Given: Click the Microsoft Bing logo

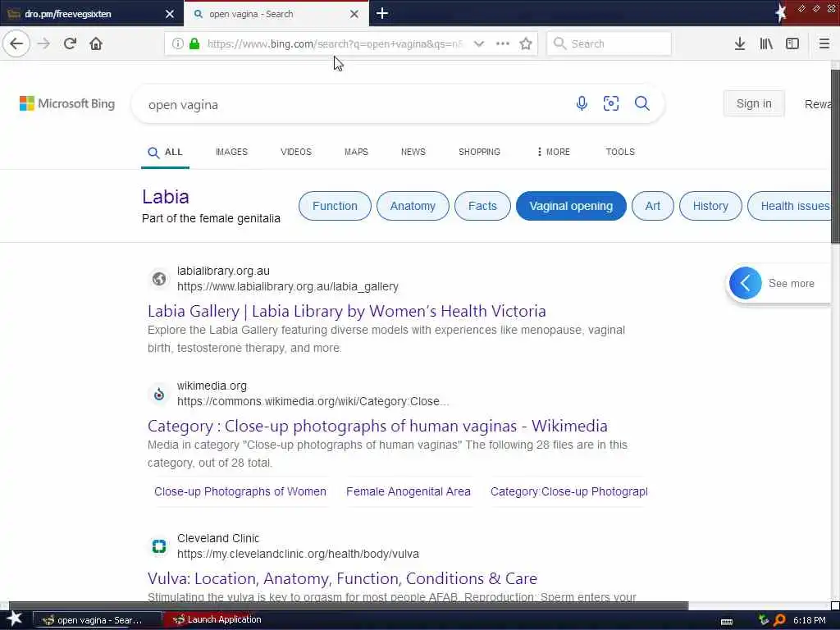Looking at the screenshot, I should click(67, 103).
